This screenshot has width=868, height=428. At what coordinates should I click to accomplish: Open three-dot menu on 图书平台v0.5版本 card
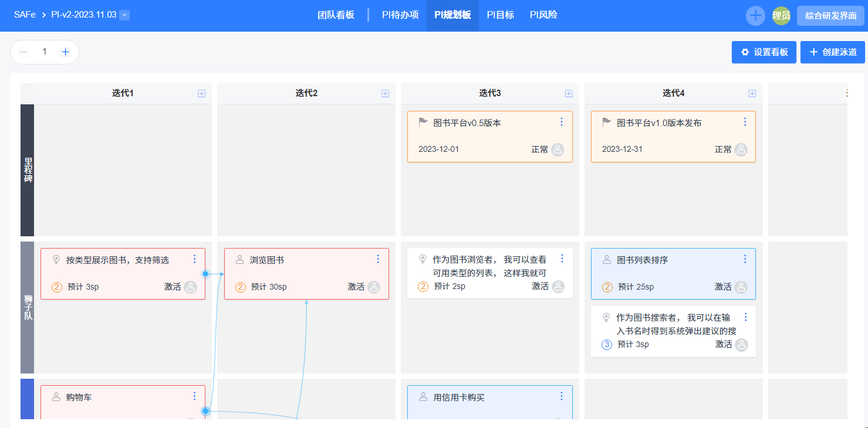point(561,122)
